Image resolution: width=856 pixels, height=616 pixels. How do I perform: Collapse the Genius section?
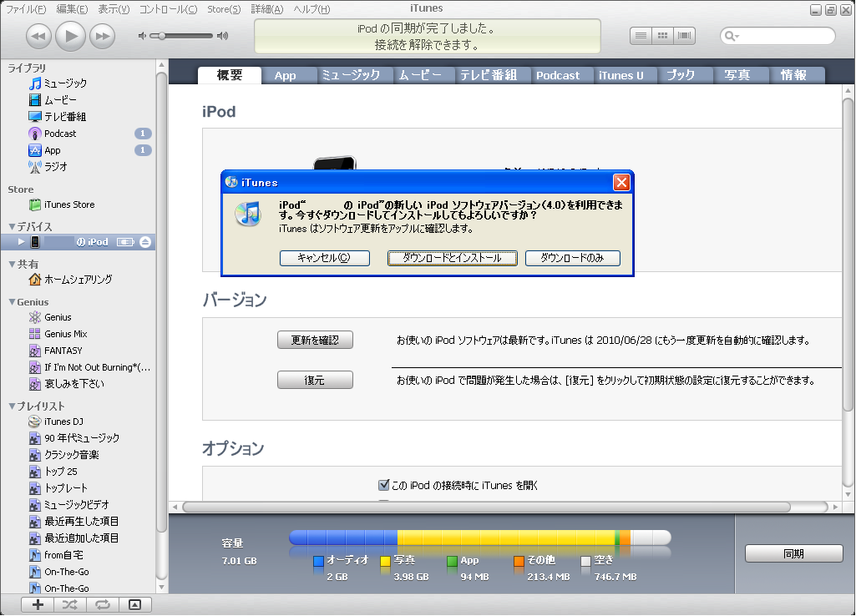tap(12, 301)
